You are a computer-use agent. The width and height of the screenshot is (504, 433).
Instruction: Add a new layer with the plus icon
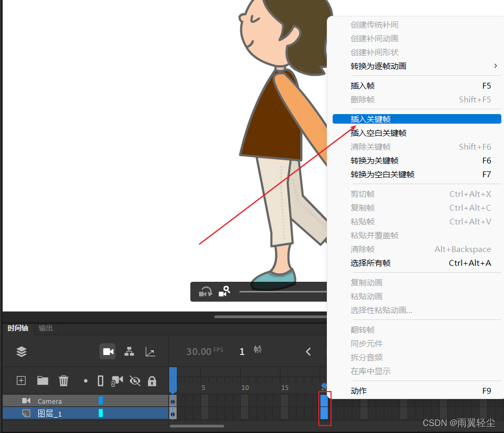click(21, 380)
